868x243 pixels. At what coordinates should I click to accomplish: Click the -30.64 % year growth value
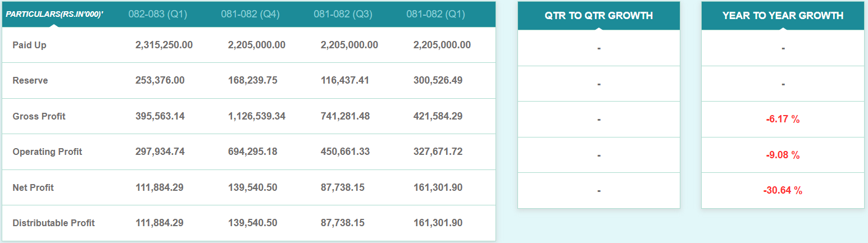point(783,191)
